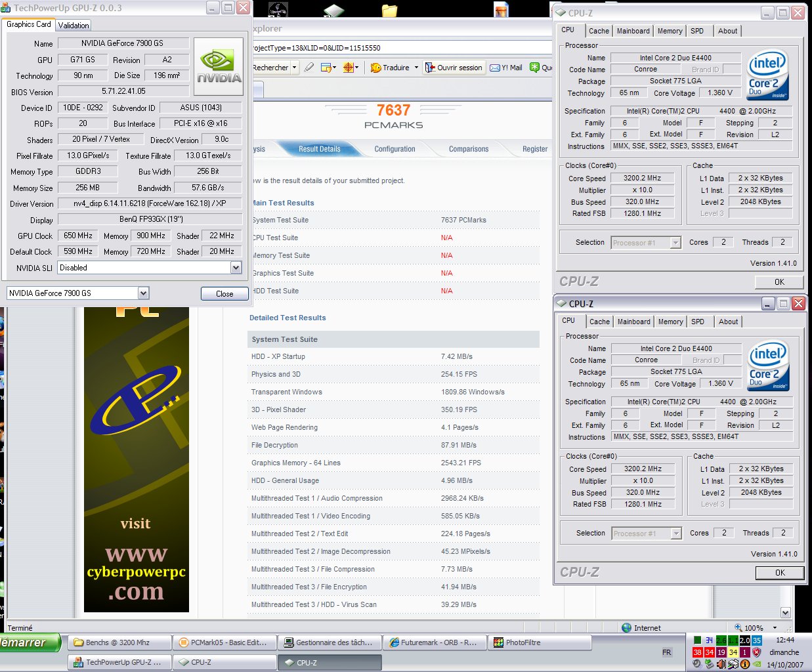Click Intel Core 2 Duo logo in lower CPU-Z

768,366
